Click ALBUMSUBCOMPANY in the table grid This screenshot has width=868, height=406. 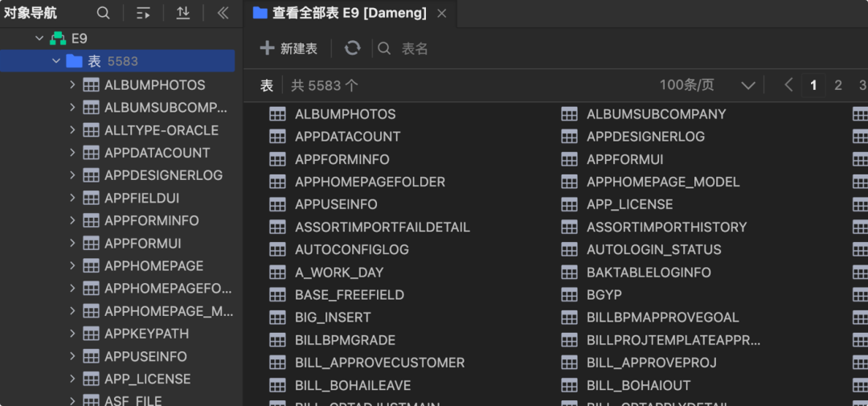[657, 114]
